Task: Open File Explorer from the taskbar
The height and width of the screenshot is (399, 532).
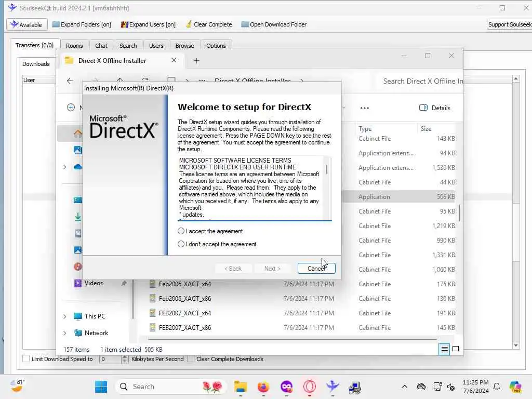Action: click(x=241, y=387)
